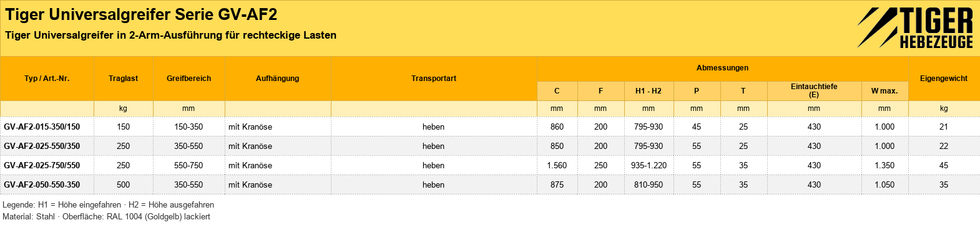980x230 pixels.
Task: Click the Greifbereich column header
Action: (189, 79)
